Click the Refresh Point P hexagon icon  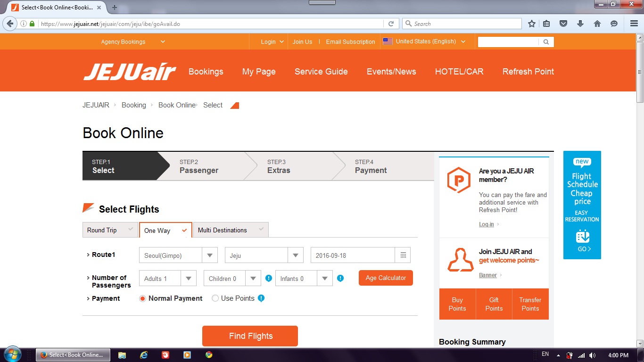[x=459, y=180]
